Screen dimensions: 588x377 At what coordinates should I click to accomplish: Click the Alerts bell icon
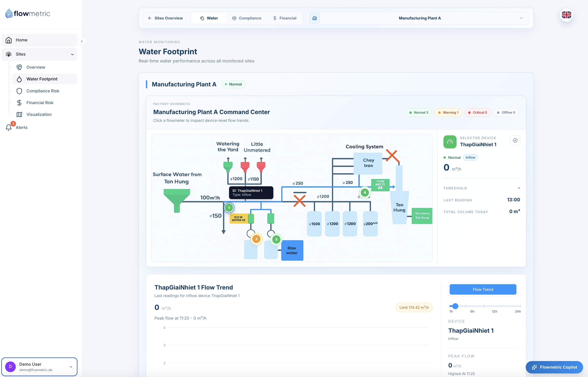[x=9, y=127]
